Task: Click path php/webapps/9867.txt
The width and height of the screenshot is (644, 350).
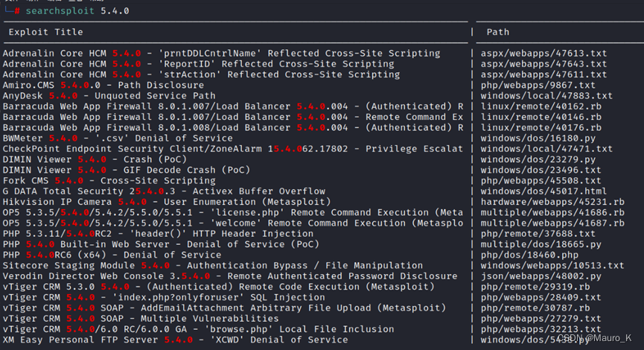Action: tap(538, 86)
